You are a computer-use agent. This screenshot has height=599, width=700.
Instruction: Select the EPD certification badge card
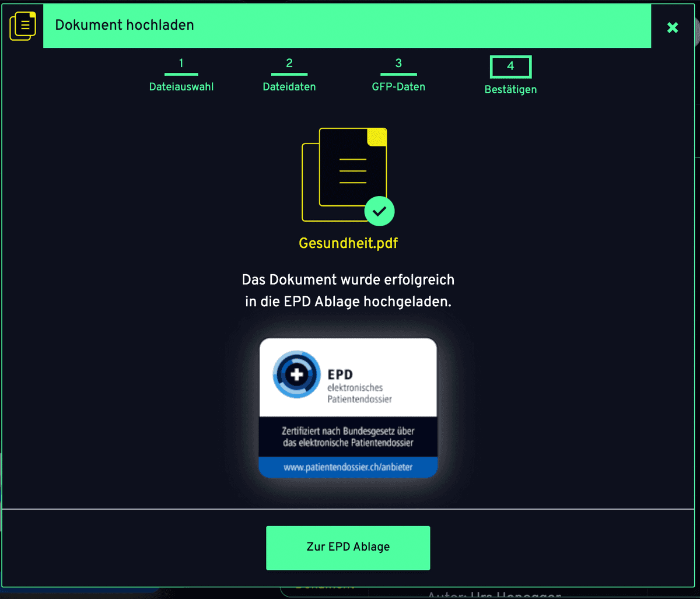348,407
